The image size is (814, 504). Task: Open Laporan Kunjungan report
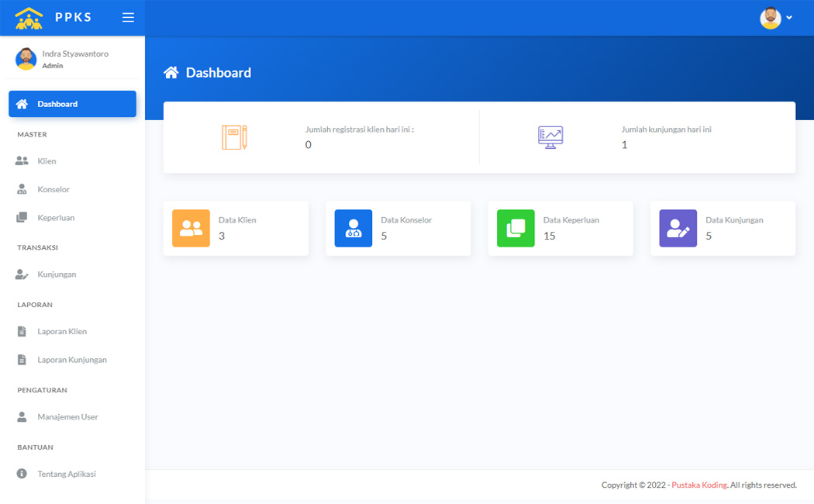(x=71, y=360)
